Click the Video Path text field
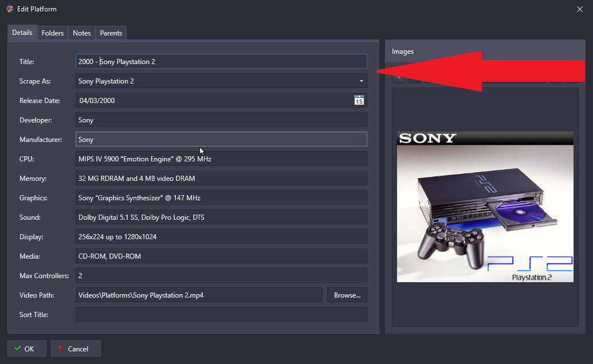 point(199,295)
